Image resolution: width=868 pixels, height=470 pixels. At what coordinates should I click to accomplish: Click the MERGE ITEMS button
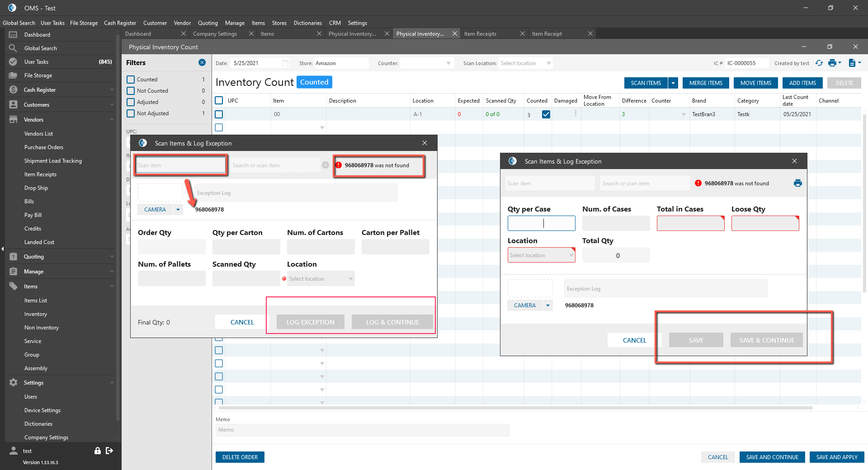click(706, 83)
